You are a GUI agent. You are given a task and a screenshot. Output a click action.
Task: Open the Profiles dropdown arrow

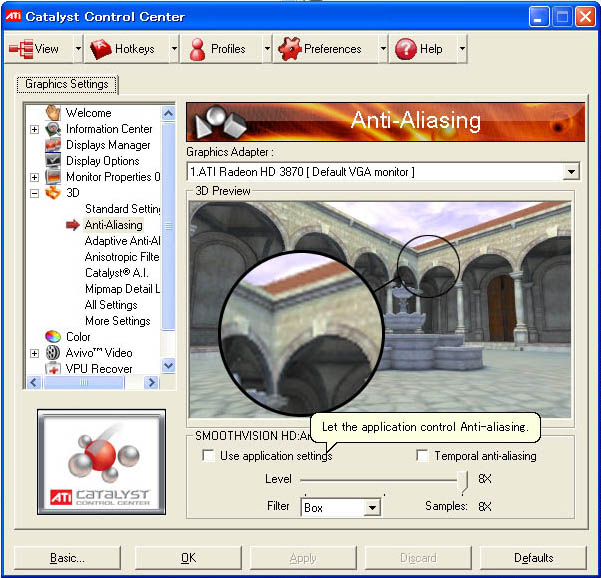point(267,49)
